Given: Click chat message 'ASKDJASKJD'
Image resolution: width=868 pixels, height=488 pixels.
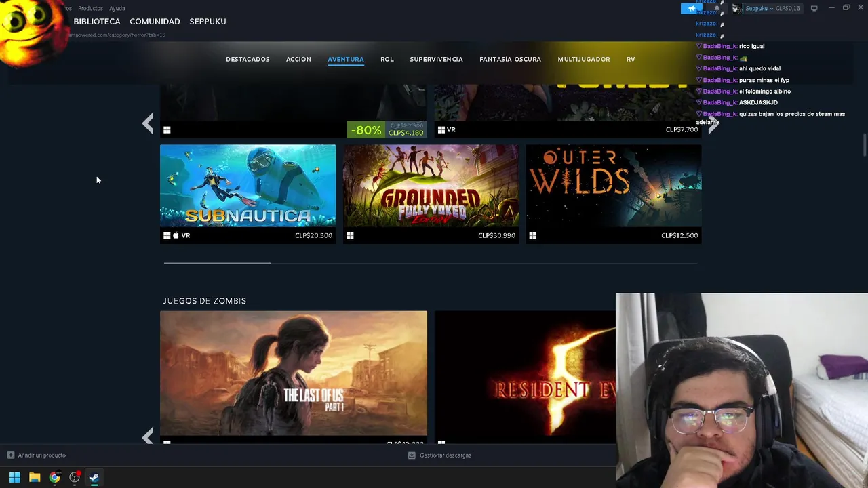Looking at the screenshot, I should tap(758, 102).
